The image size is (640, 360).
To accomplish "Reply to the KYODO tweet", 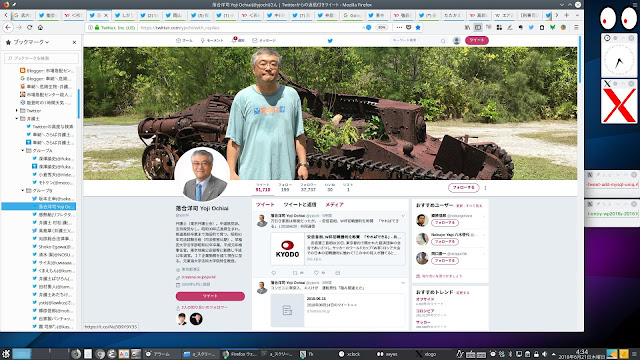I will click(x=273, y=273).
